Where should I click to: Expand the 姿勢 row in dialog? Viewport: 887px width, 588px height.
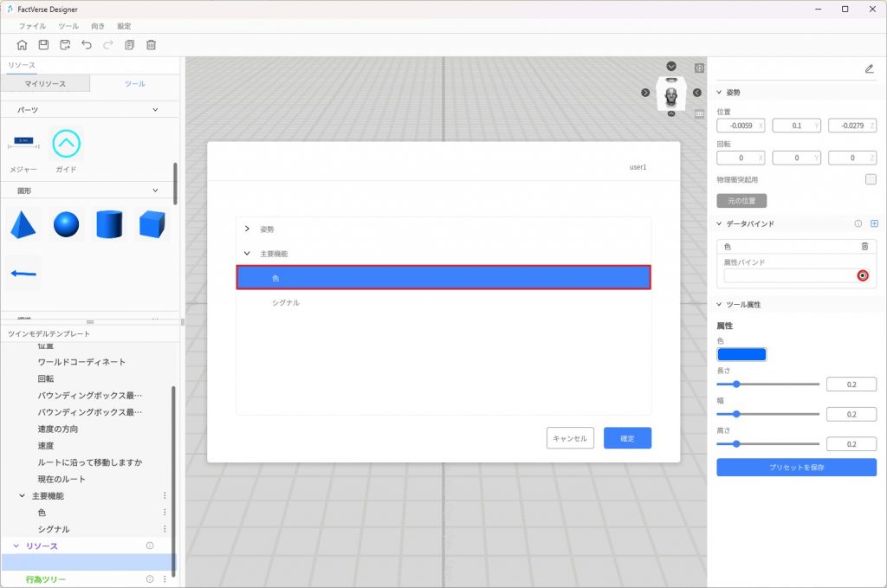click(x=247, y=229)
